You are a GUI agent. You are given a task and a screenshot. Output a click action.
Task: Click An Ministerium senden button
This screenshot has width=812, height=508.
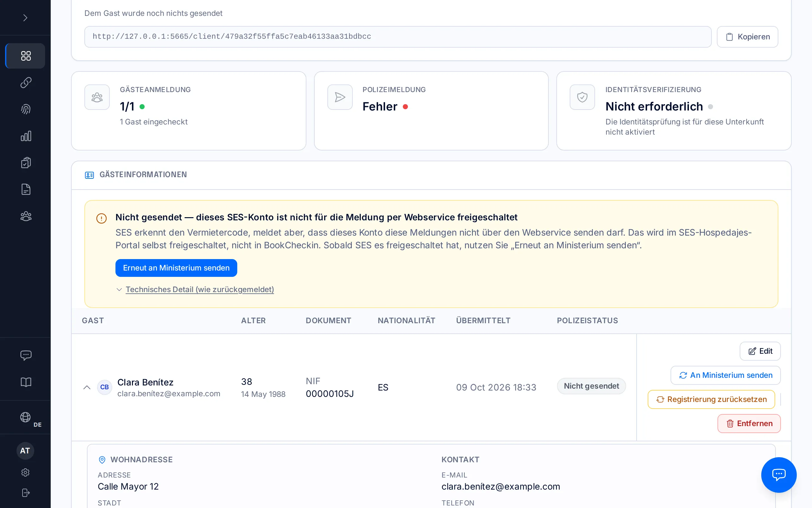point(725,375)
